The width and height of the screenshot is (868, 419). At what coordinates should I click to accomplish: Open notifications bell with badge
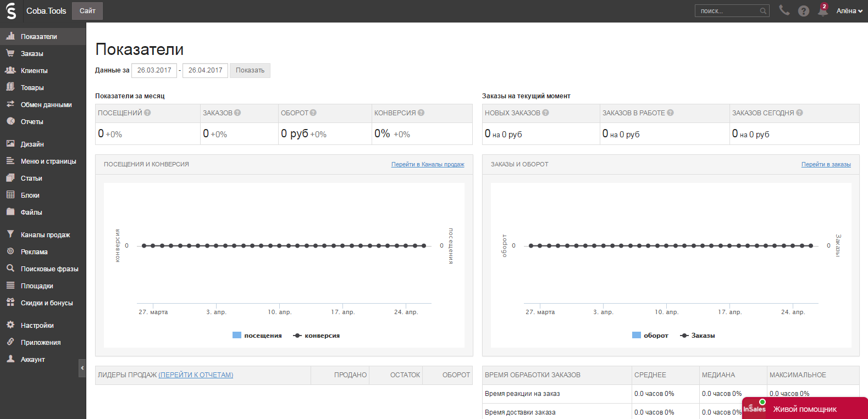tap(822, 10)
